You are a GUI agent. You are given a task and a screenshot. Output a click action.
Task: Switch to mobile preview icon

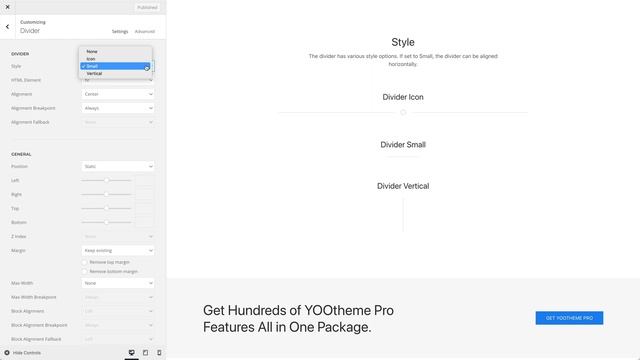(x=159, y=353)
